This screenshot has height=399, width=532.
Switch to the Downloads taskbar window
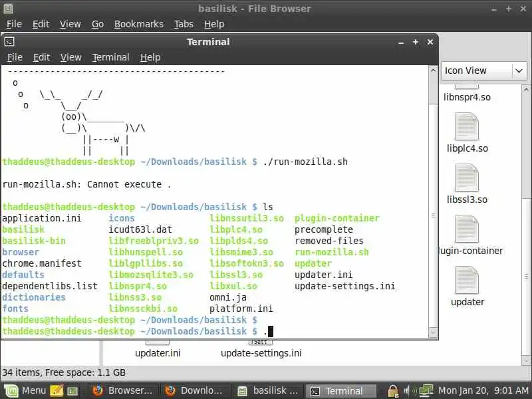pos(195,390)
